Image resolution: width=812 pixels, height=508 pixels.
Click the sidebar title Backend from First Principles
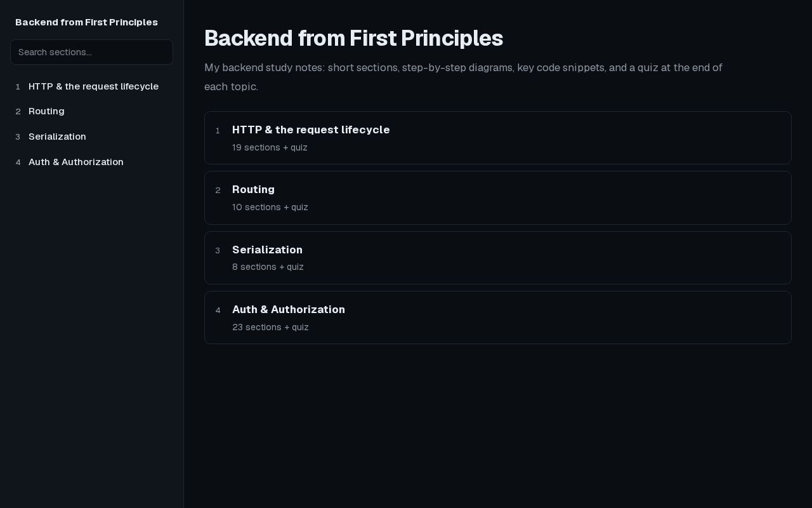[x=86, y=22]
